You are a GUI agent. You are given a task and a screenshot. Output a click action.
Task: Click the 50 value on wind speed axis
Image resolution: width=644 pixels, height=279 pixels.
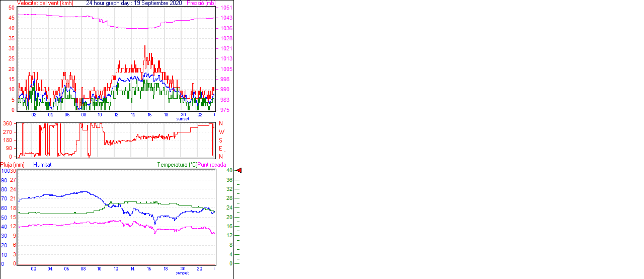[x=11, y=8]
